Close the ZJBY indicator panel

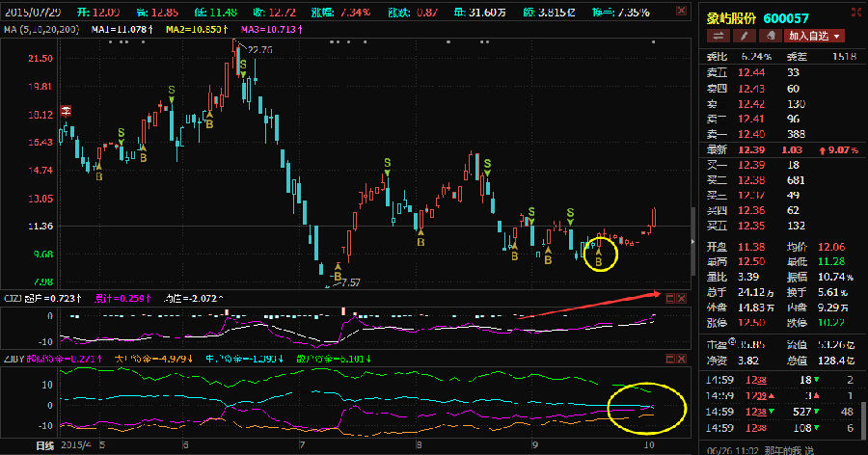pyautogui.click(x=682, y=359)
